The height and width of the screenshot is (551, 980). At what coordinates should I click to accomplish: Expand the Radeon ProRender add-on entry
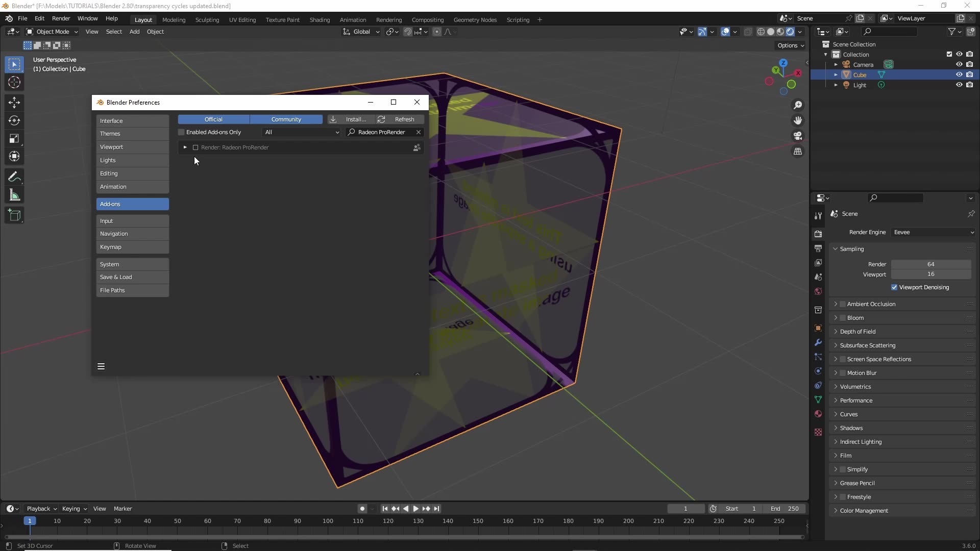[x=185, y=147]
